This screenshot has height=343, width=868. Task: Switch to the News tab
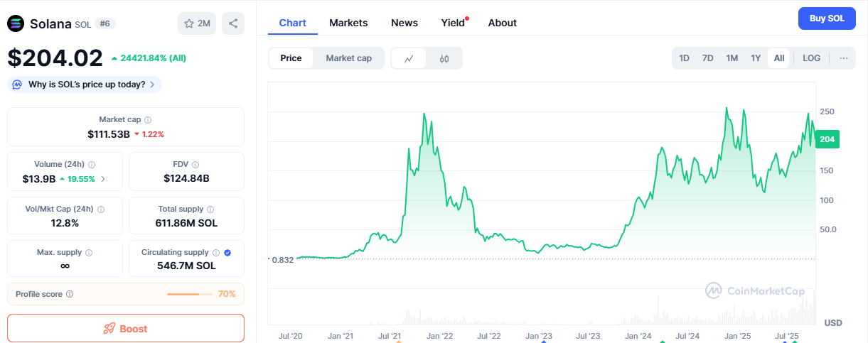[404, 23]
